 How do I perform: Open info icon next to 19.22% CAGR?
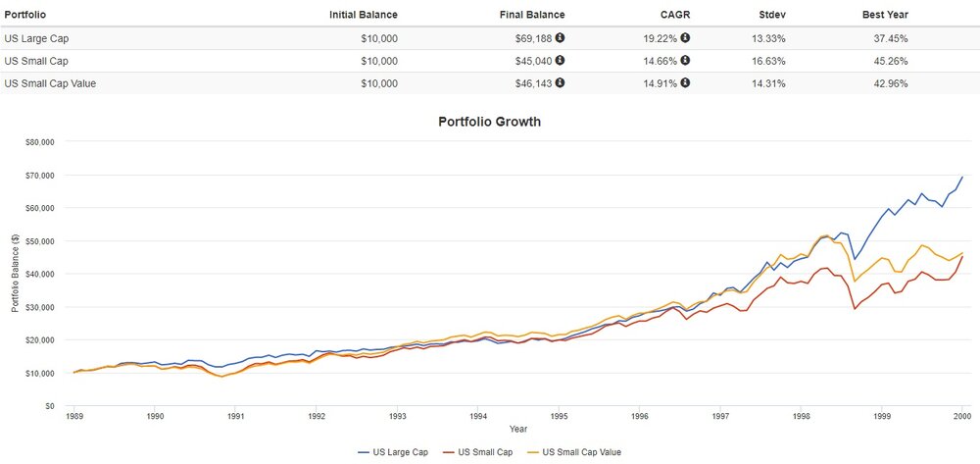pyautogui.click(x=685, y=39)
